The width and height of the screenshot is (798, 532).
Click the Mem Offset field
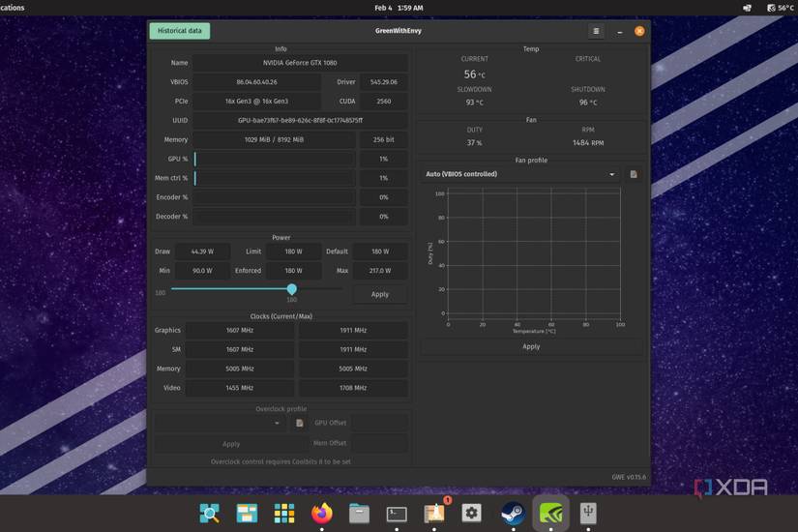(x=380, y=443)
